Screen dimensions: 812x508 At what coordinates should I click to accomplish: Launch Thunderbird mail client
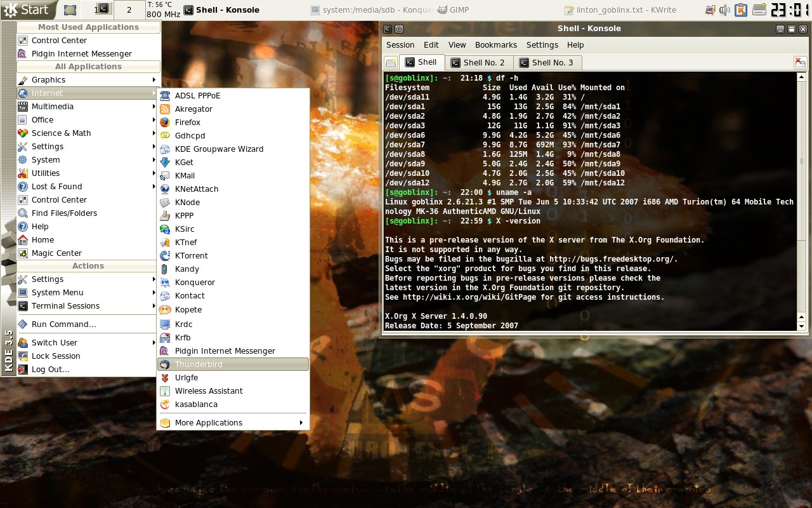233,364
